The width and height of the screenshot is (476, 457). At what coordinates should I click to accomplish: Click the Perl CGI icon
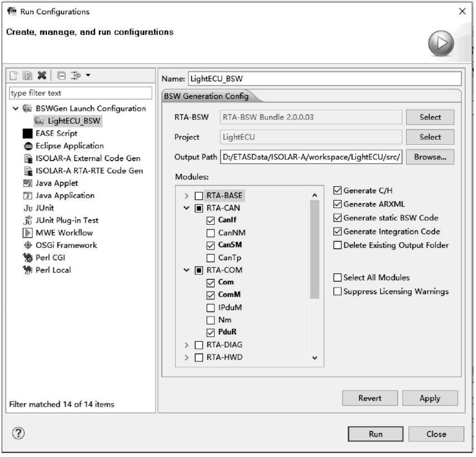point(27,258)
